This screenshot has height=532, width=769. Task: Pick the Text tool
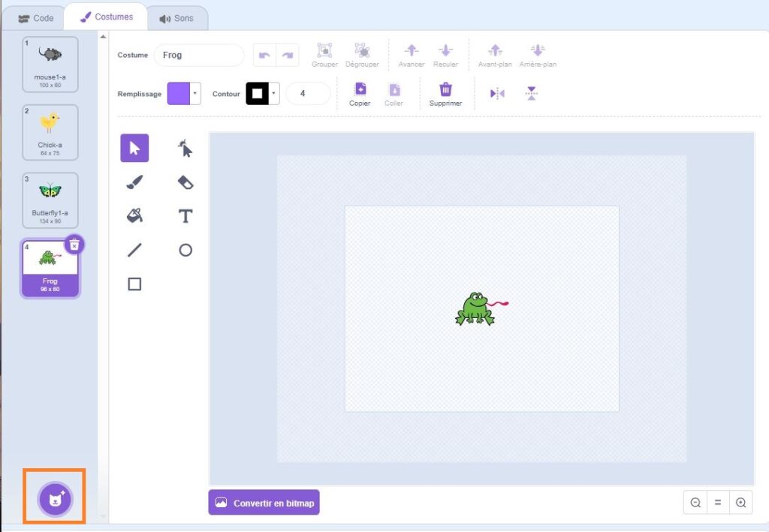185,216
